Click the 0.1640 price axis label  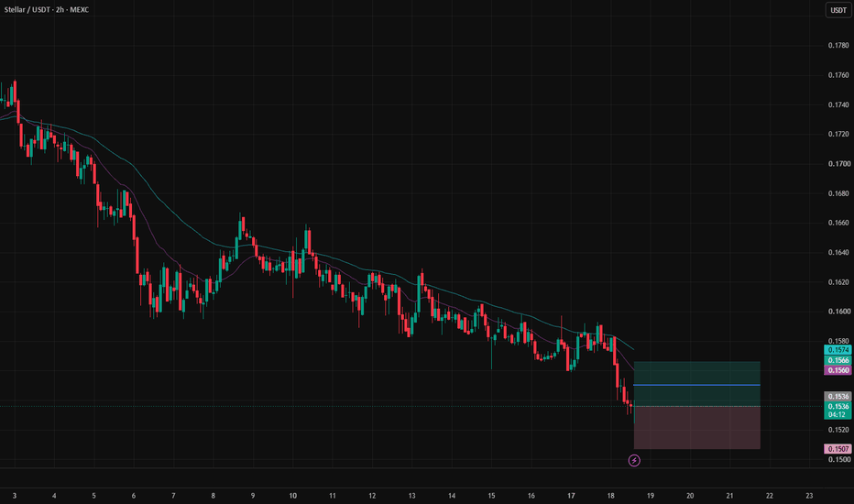[x=838, y=252]
